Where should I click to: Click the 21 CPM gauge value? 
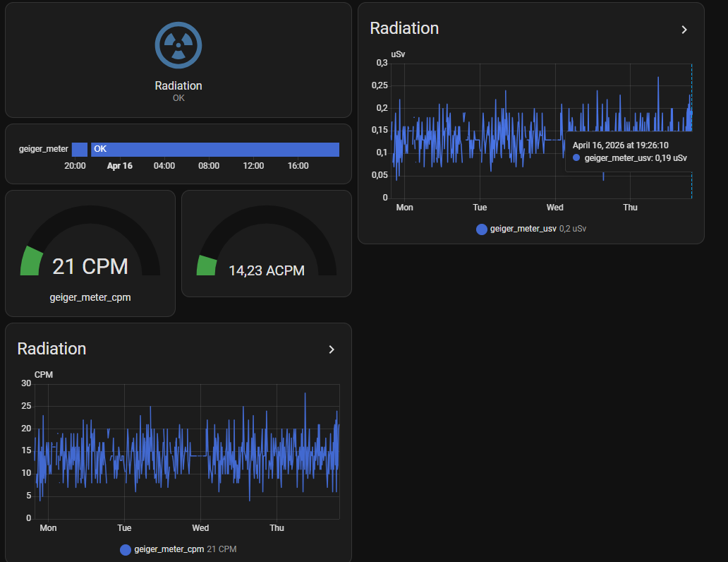[x=90, y=266]
